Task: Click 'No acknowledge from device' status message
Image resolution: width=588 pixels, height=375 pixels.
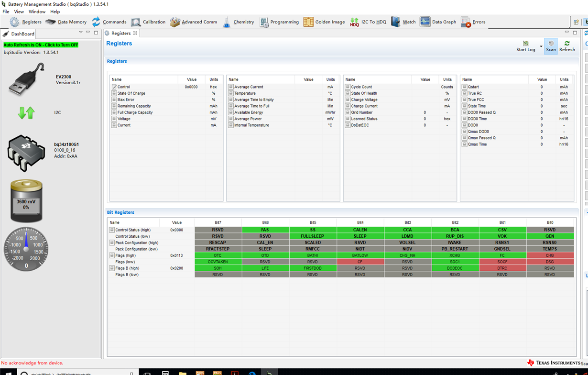Action: pos(32,363)
